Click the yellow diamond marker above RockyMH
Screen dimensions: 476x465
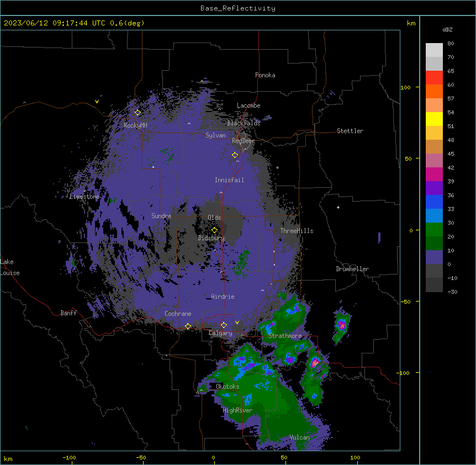(x=138, y=113)
